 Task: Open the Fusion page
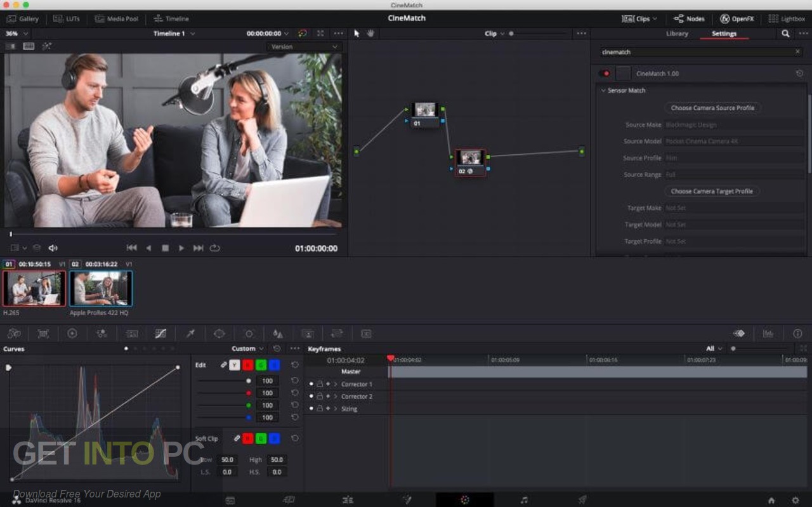coord(407,500)
